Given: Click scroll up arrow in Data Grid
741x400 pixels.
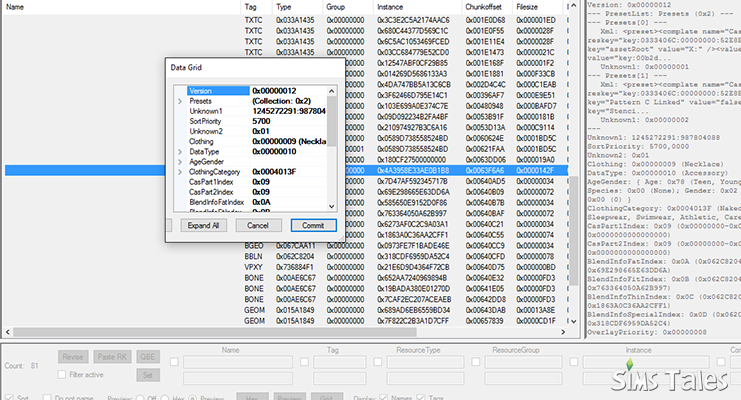Looking at the screenshot, I should pos(331,91).
